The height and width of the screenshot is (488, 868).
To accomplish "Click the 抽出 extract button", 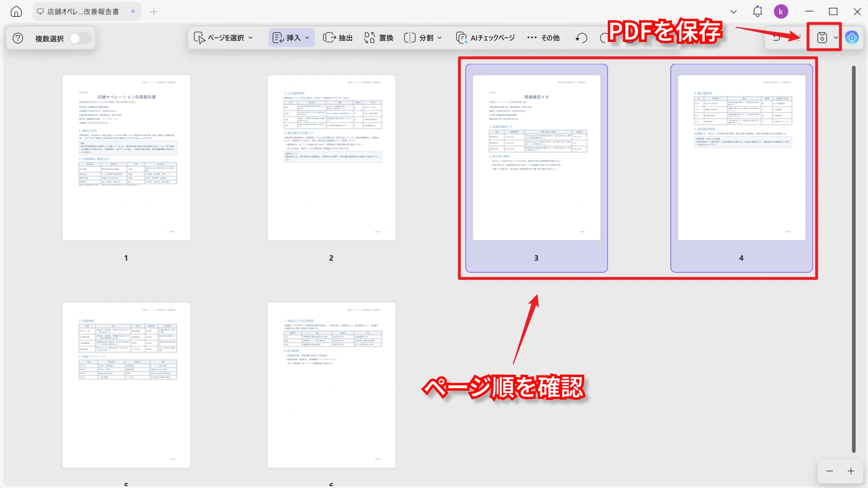I will [338, 38].
